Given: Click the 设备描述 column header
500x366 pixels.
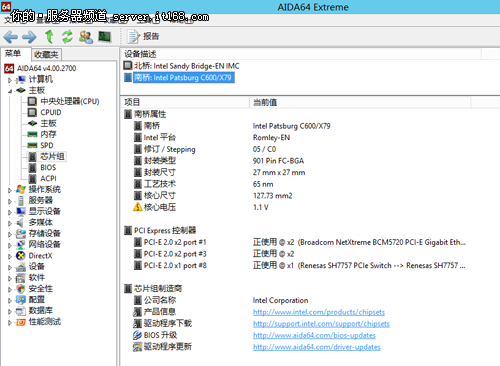Looking at the screenshot, I should pyautogui.click(x=302, y=54).
